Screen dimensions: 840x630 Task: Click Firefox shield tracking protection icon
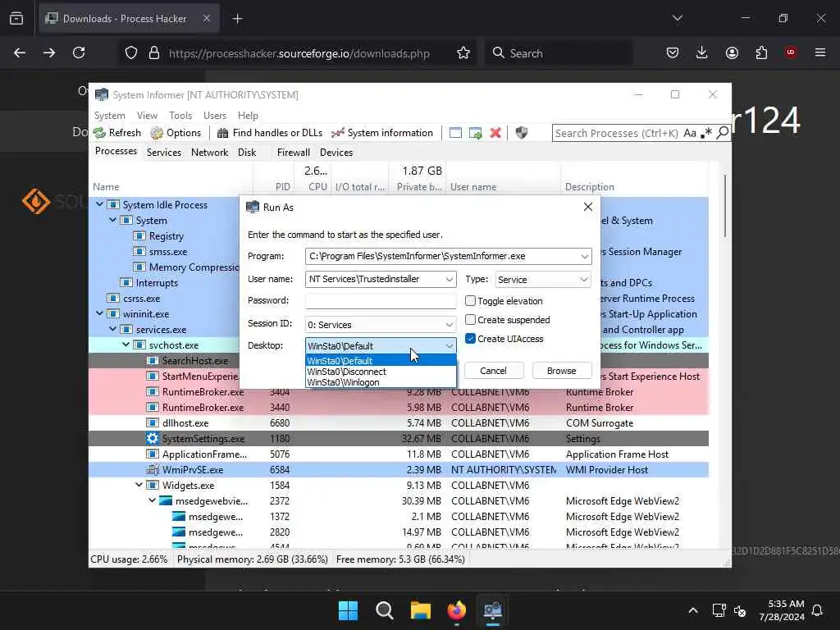(131, 53)
